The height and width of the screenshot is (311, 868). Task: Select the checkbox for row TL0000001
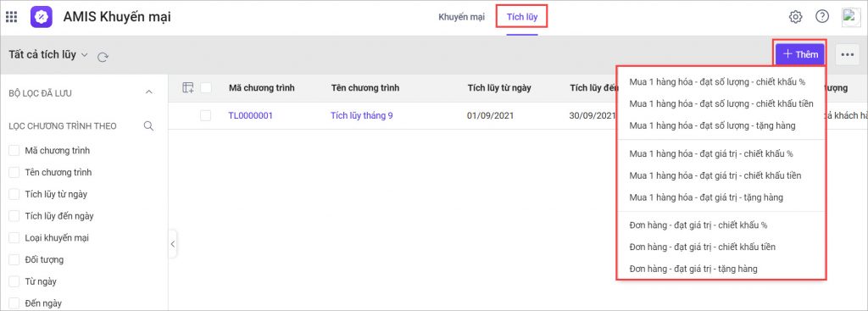pos(206,115)
